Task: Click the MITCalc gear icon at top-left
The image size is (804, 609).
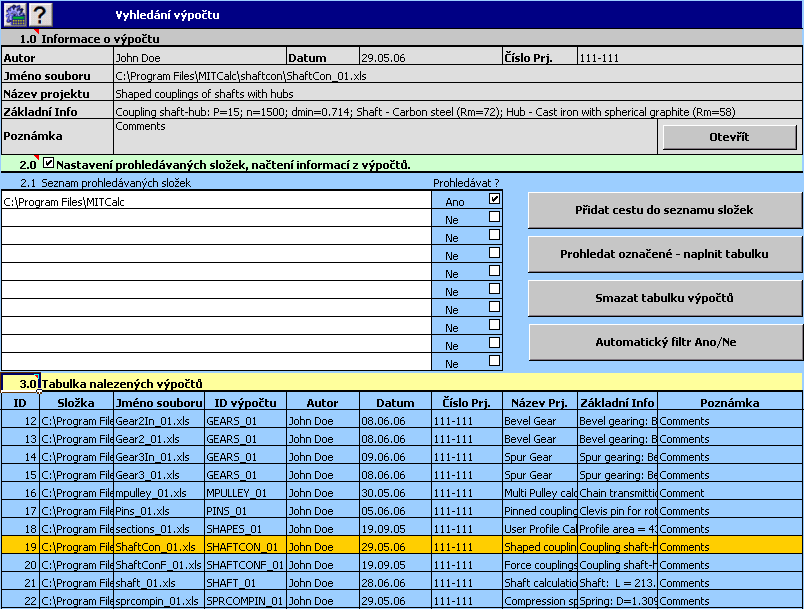Action: (x=13, y=14)
